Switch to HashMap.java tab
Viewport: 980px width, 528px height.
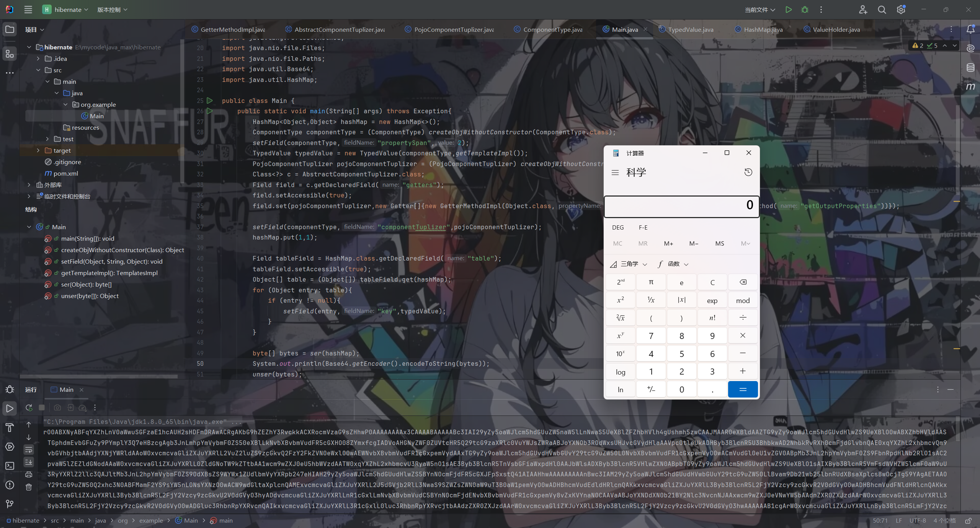759,29
